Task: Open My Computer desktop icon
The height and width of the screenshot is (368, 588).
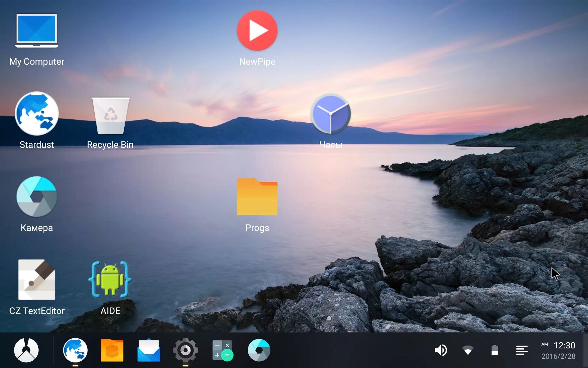Action: click(37, 31)
